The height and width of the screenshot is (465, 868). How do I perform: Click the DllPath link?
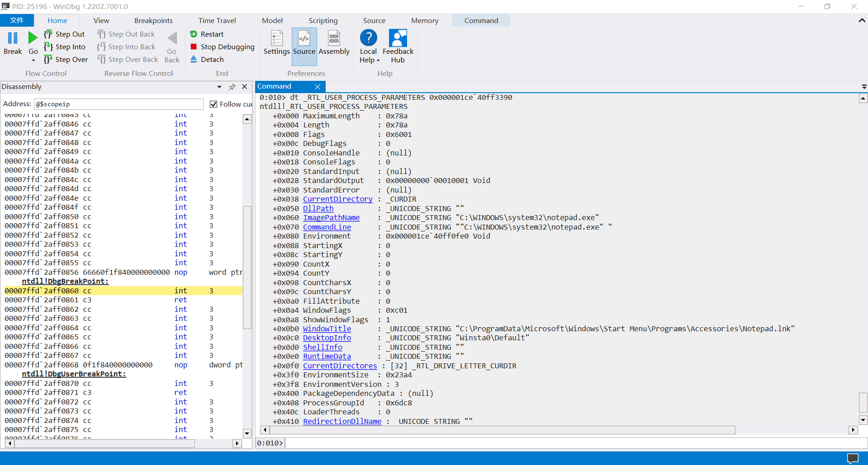click(318, 208)
